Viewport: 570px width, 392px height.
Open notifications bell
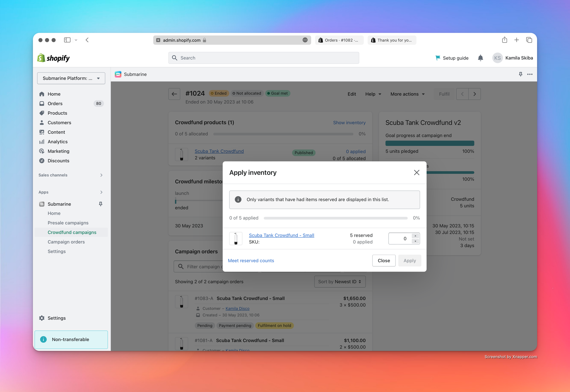tap(480, 58)
